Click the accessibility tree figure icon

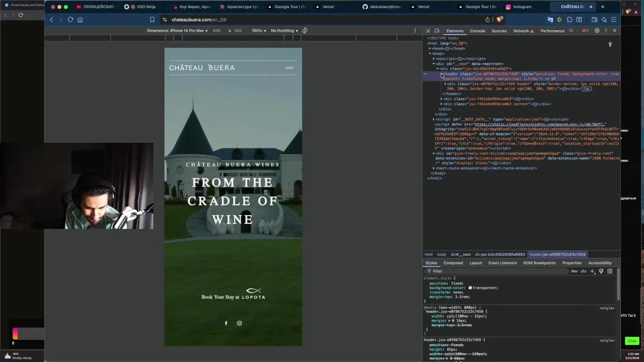610,44
